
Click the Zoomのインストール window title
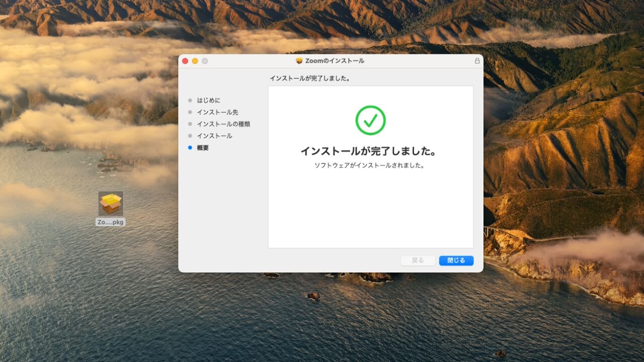335,61
